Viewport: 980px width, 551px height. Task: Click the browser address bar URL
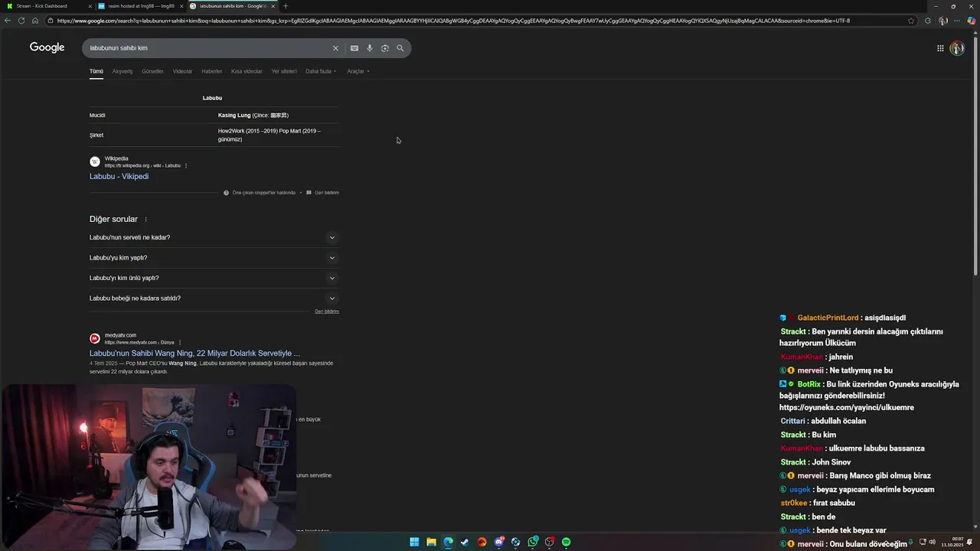tap(452, 21)
